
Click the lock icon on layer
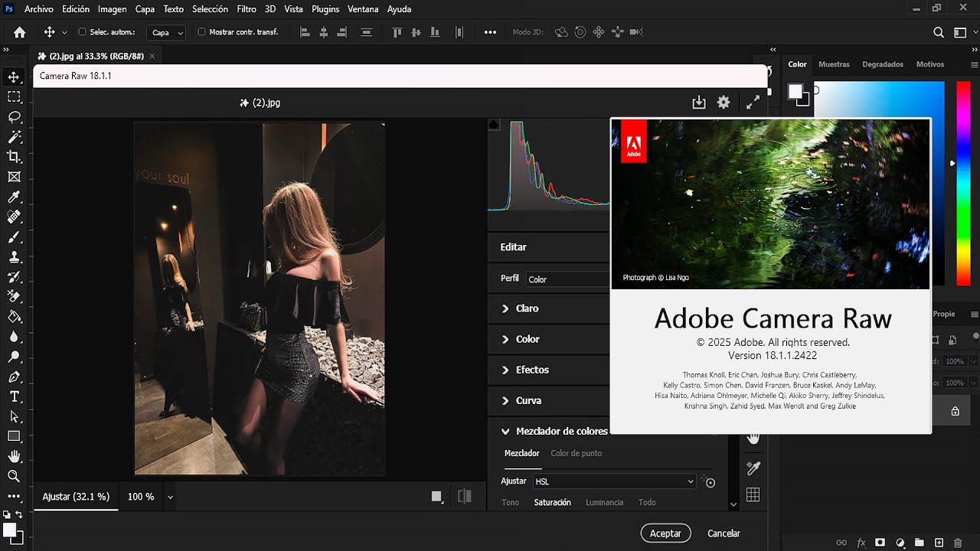point(955,411)
